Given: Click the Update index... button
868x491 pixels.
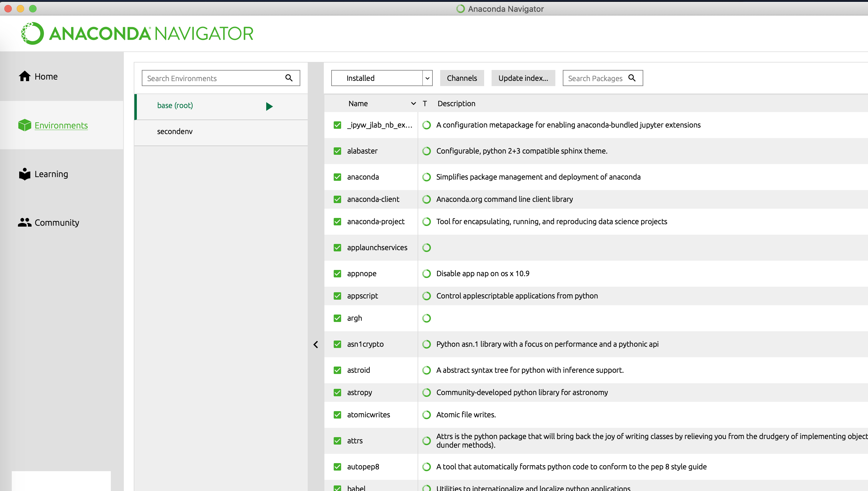Looking at the screenshot, I should coord(523,78).
